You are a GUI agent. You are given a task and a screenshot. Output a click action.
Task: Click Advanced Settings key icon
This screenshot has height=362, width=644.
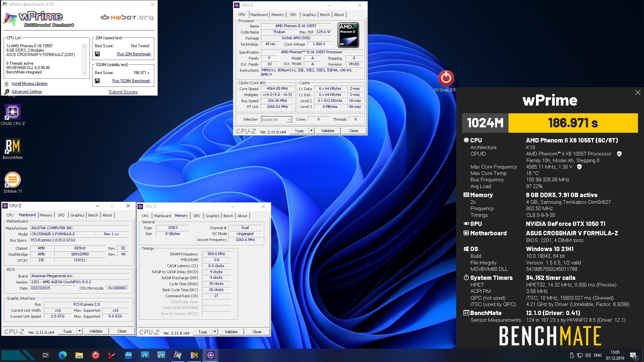point(6,92)
